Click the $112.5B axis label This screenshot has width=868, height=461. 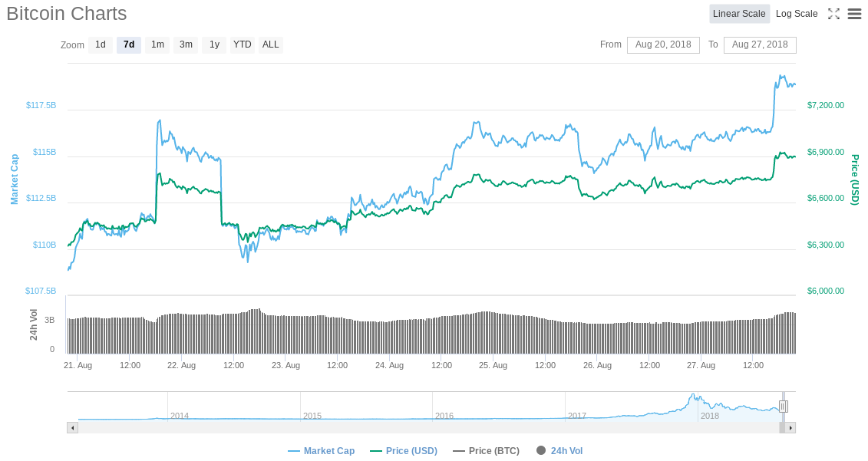41,198
